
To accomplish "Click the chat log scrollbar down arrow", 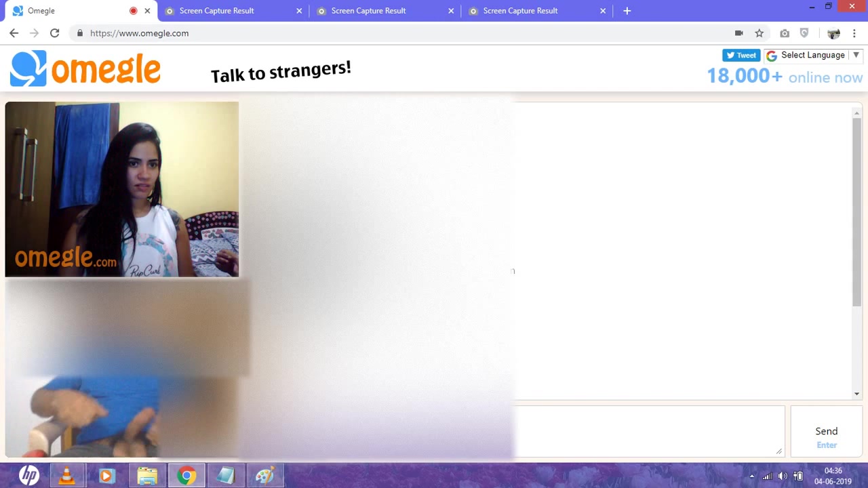I will (856, 394).
